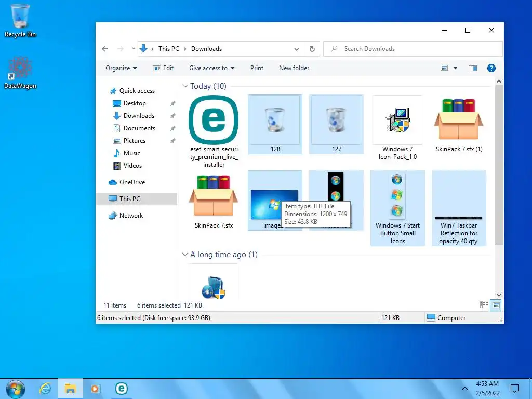The image size is (532, 399).
Task: Select the Windows 7 Icon-Pack_1.0 installer icon
Action: [397, 120]
